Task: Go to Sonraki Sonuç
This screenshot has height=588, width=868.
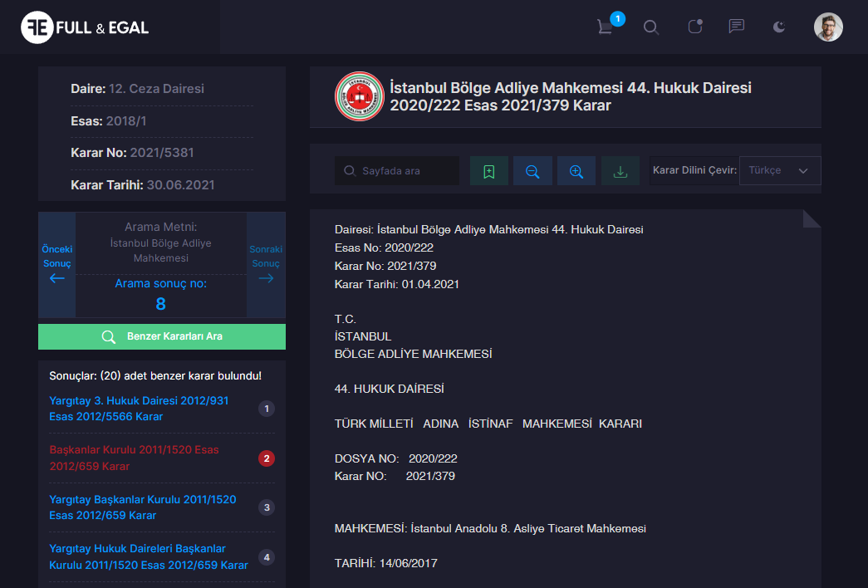Action: pyautogui.click(x=266, y=264)
